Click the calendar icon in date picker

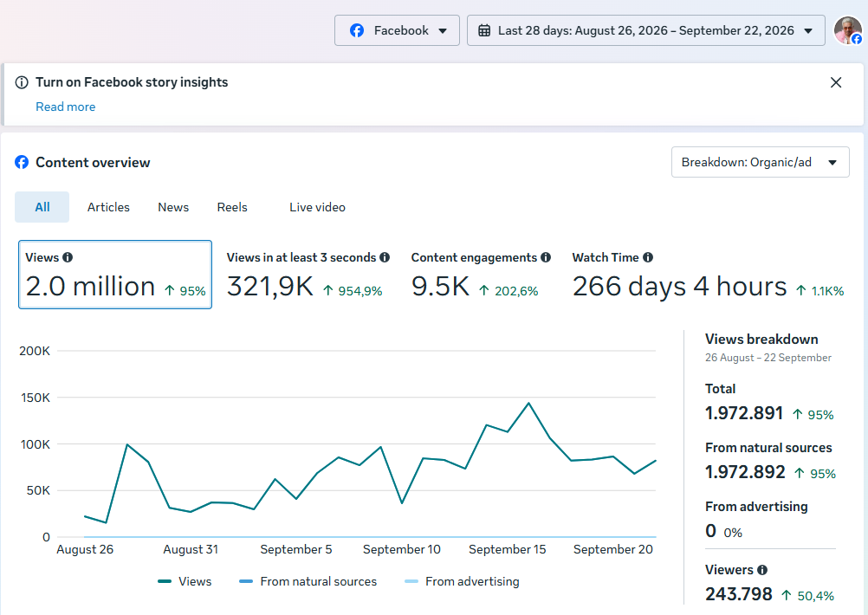click(484, 30)
